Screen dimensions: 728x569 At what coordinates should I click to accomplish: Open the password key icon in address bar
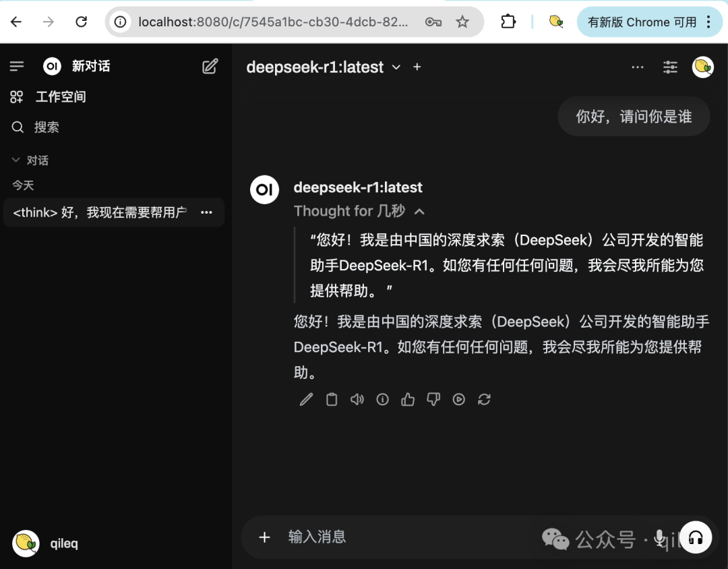coord(433,22)
